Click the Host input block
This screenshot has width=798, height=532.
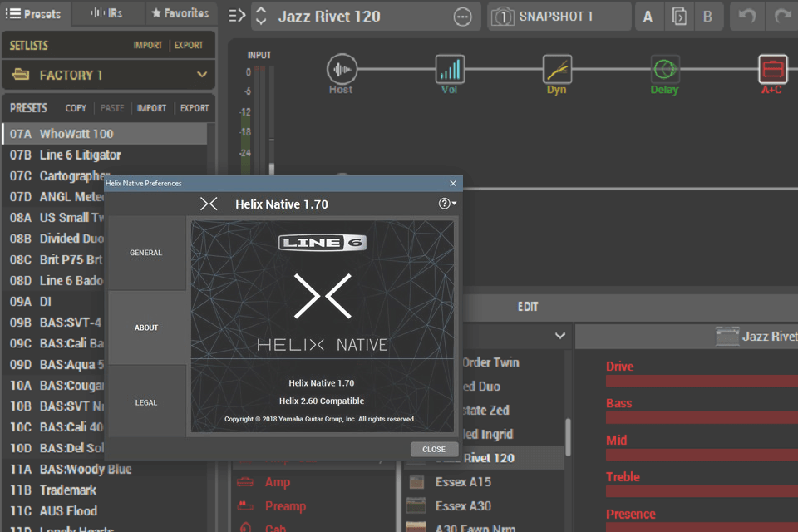(341, 70)
